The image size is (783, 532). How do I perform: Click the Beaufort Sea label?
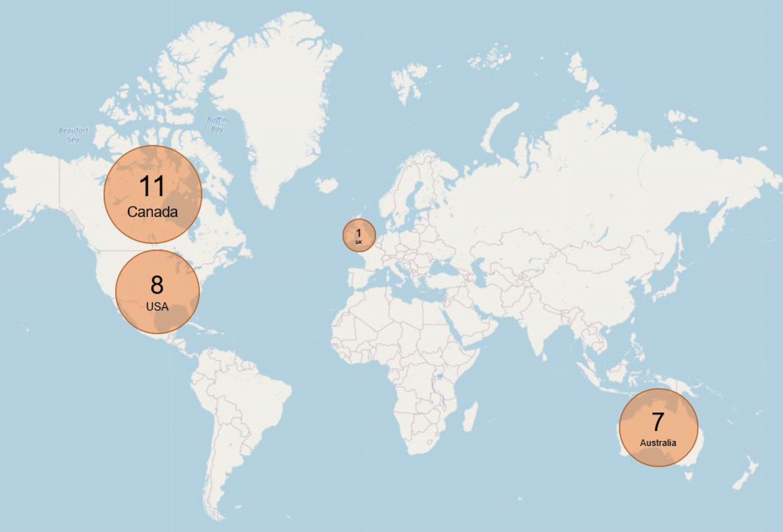(73, 135)
